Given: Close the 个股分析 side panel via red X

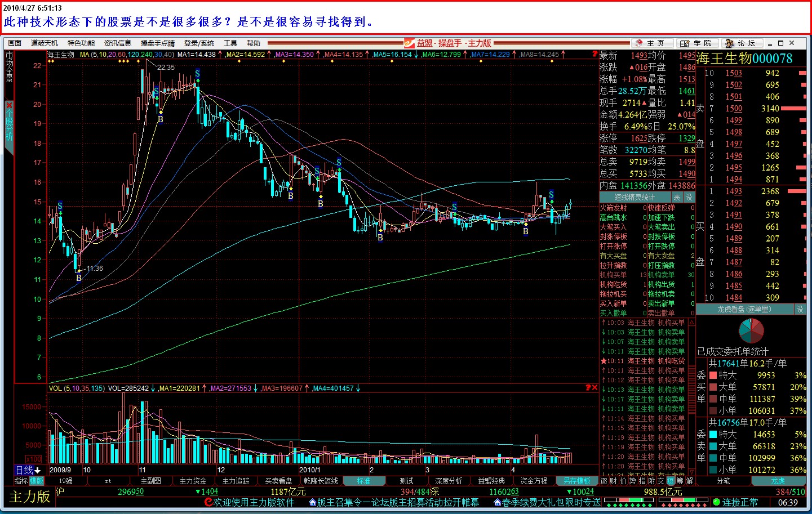Looking at the screenshot, I should (x=9, y=105).
